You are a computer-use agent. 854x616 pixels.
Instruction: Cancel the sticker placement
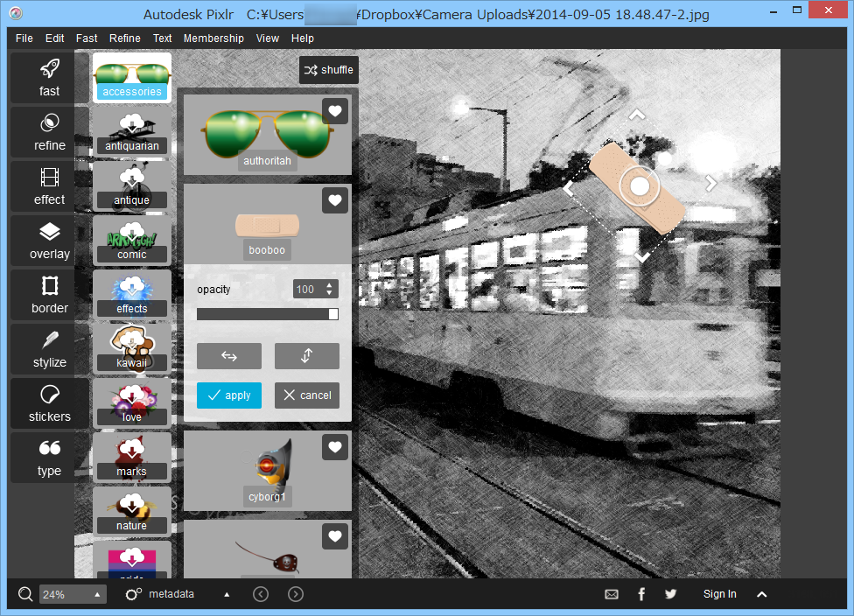click(x=306, y=395)
